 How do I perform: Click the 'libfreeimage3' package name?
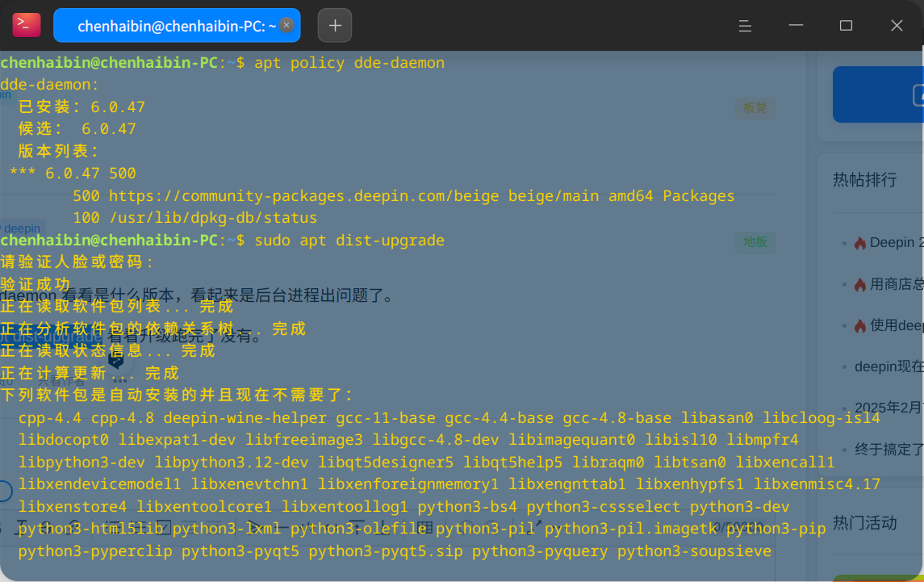304,440
